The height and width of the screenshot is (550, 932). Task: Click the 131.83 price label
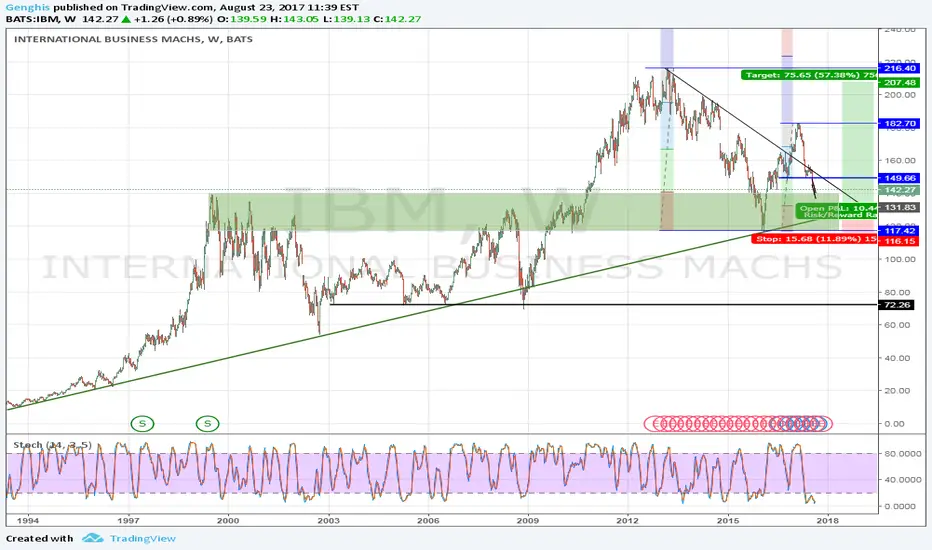pos(899,208)
